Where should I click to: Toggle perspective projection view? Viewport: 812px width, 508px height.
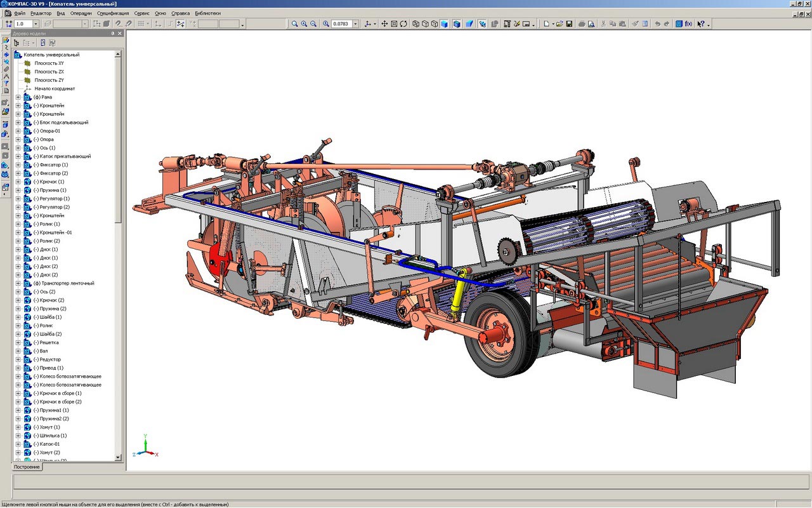coord(469,24)
